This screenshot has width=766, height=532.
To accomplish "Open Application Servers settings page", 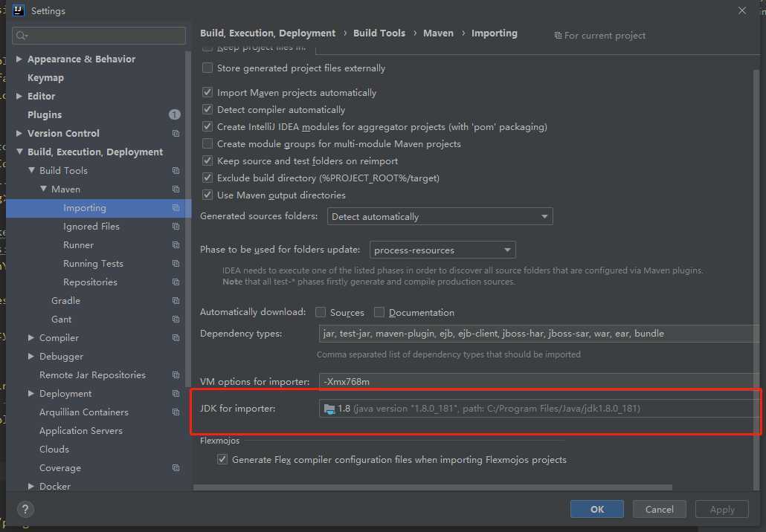I will pos(81,430).
